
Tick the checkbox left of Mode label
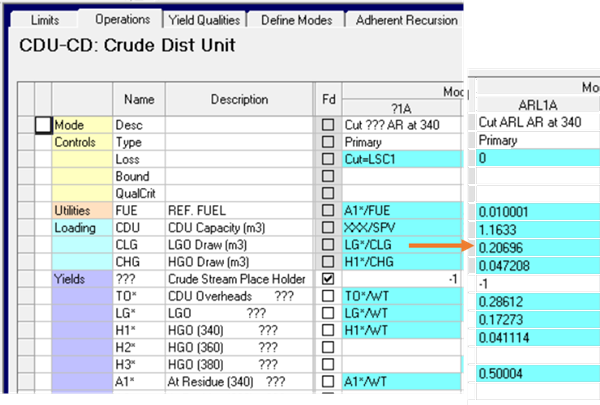pos(43,125)
